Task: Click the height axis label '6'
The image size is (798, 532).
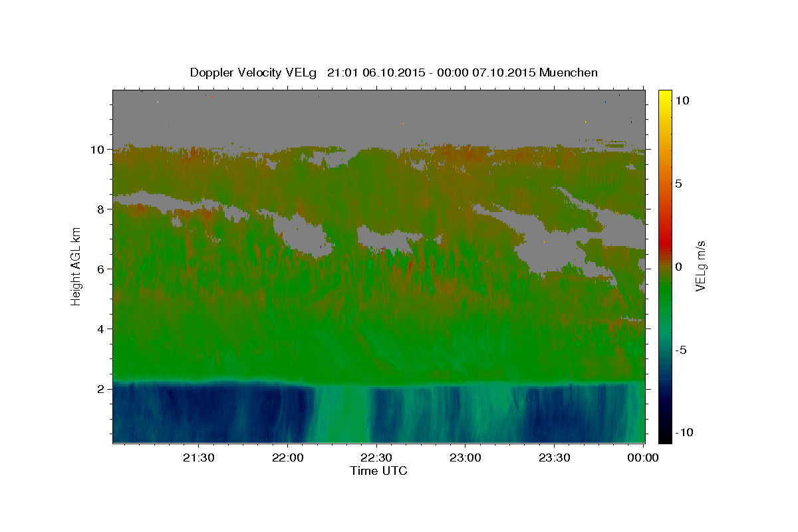Action: (101, 269)
